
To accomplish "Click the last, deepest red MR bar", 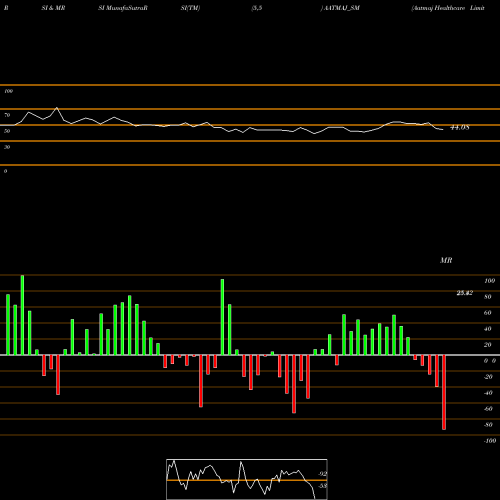I will coord(444,392).
